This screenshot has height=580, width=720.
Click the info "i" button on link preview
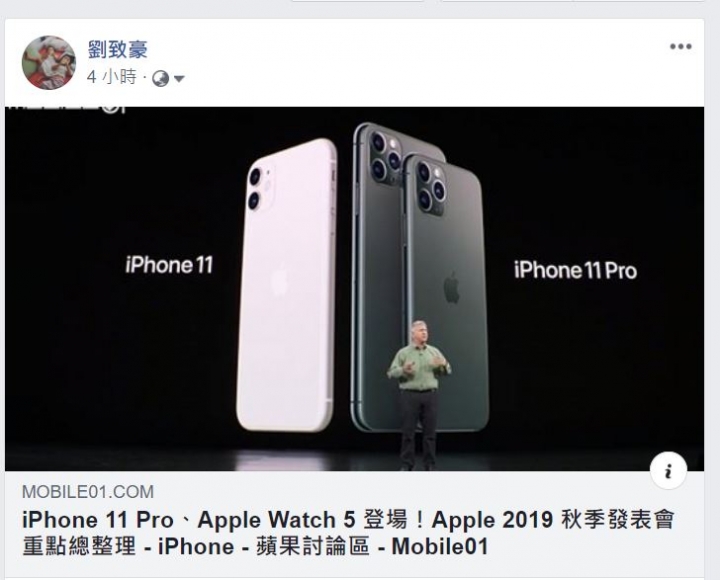coord(669,471)
